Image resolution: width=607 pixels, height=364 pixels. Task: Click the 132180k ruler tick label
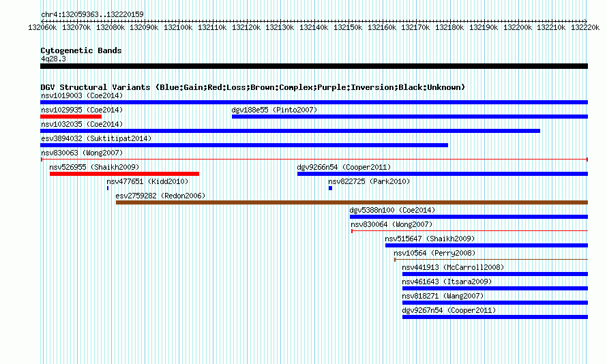point(449,27)
